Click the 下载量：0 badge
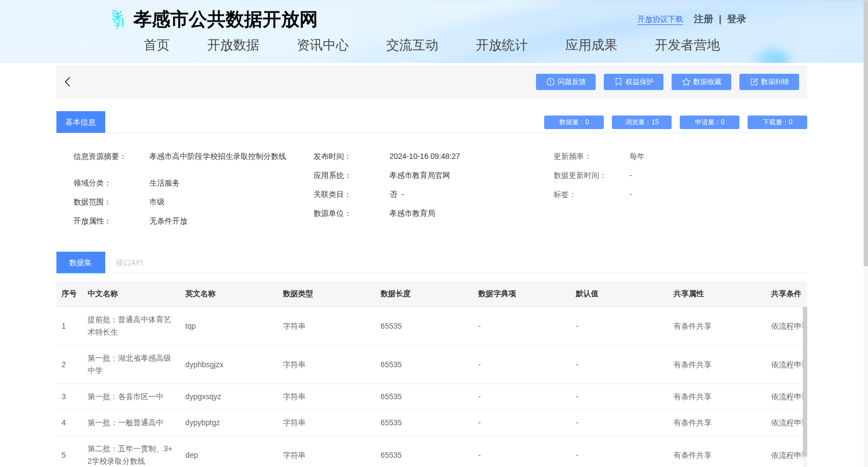The height and width of the screenshot is (467, 868). coord(777,122)
